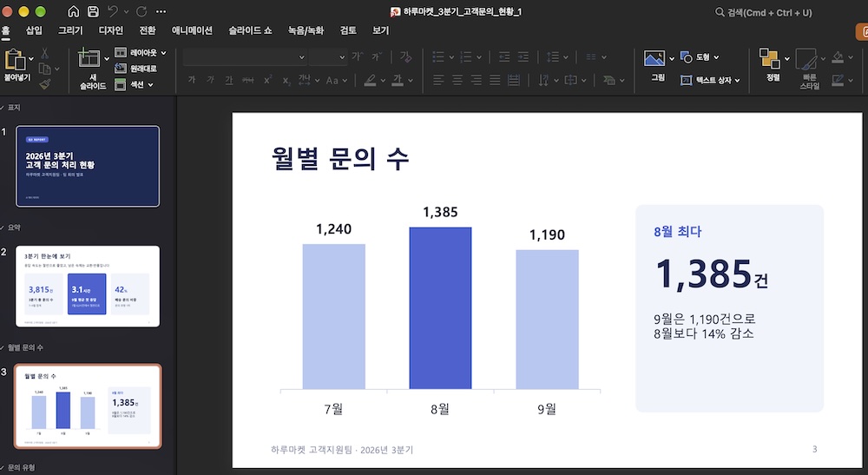
Task: Click the Text Direction icon
Action: [x=543, y=80]
